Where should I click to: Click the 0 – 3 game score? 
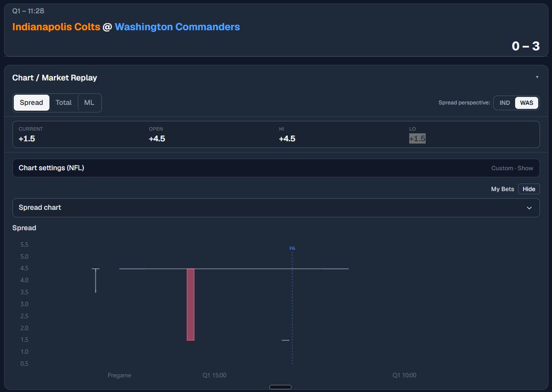tap(526, 46)
